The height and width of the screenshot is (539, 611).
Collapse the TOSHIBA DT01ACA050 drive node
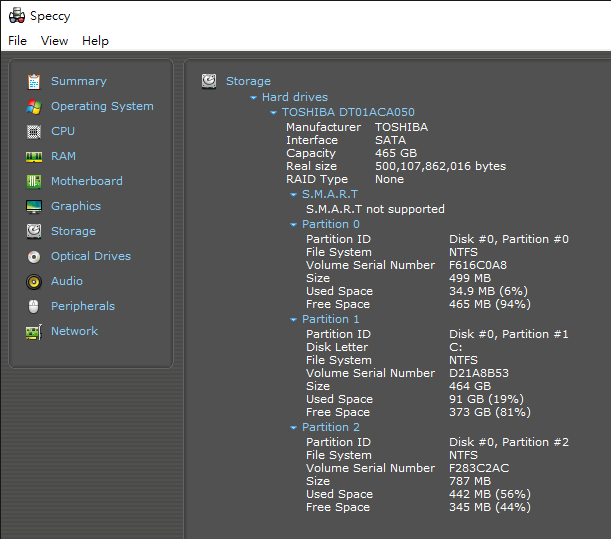274,113
